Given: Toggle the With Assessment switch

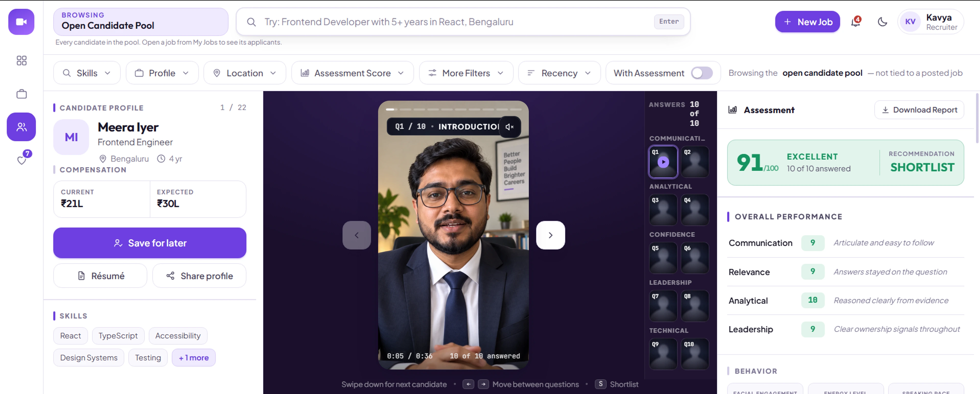Looking at the screenshot, I should point(702,73).
